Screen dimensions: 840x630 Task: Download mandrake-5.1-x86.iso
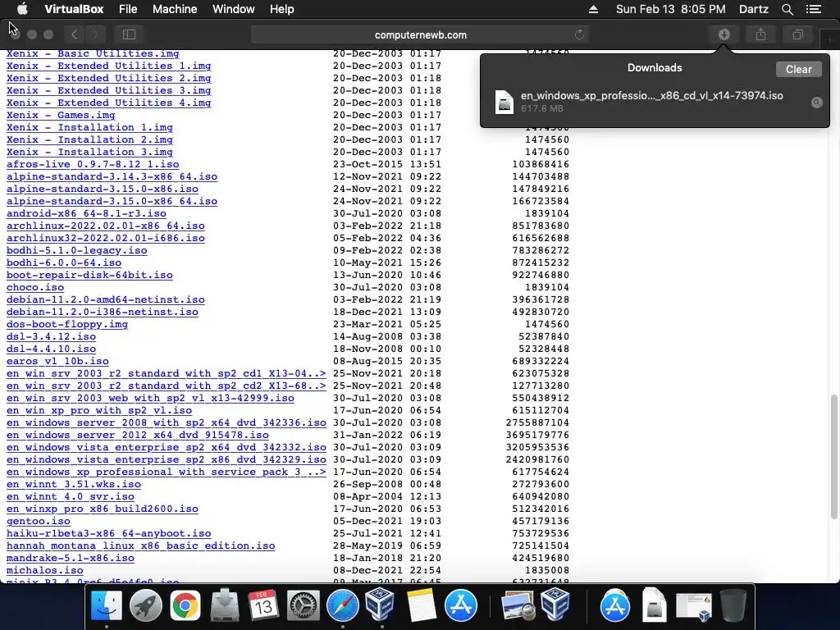[x=71, y=559]
